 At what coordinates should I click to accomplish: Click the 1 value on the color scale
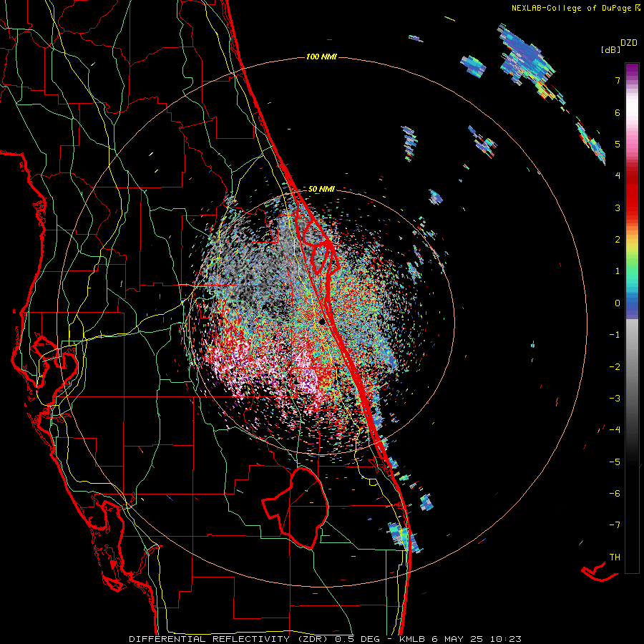point(618,271)
